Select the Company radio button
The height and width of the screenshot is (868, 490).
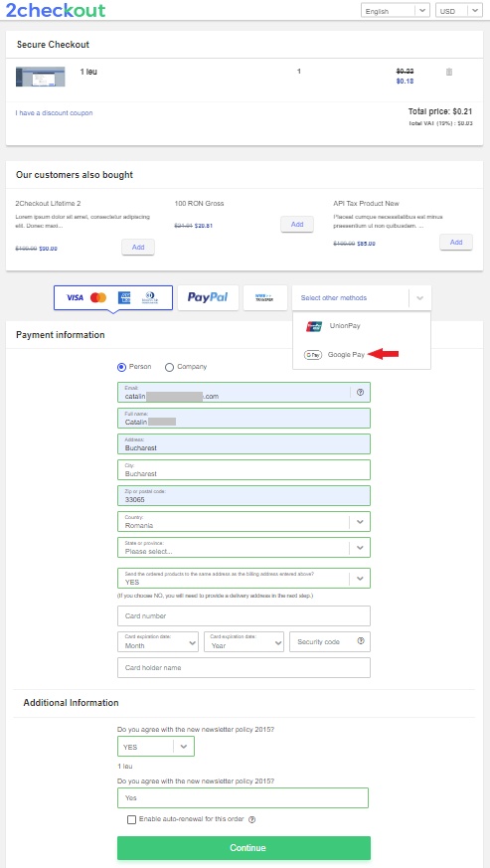pos(169,367)
